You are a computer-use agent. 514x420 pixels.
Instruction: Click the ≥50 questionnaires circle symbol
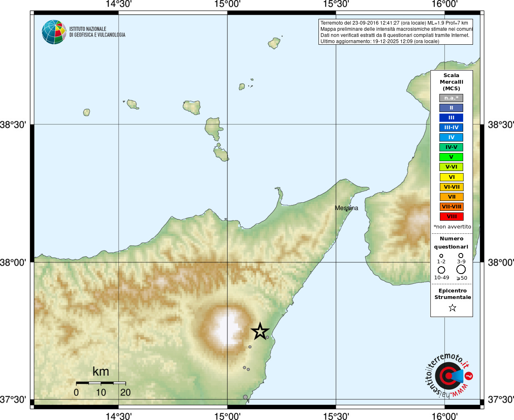point(461,269)
